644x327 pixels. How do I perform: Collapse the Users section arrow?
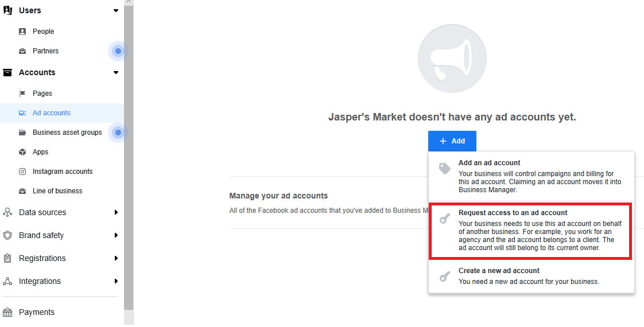coord(116,11)
